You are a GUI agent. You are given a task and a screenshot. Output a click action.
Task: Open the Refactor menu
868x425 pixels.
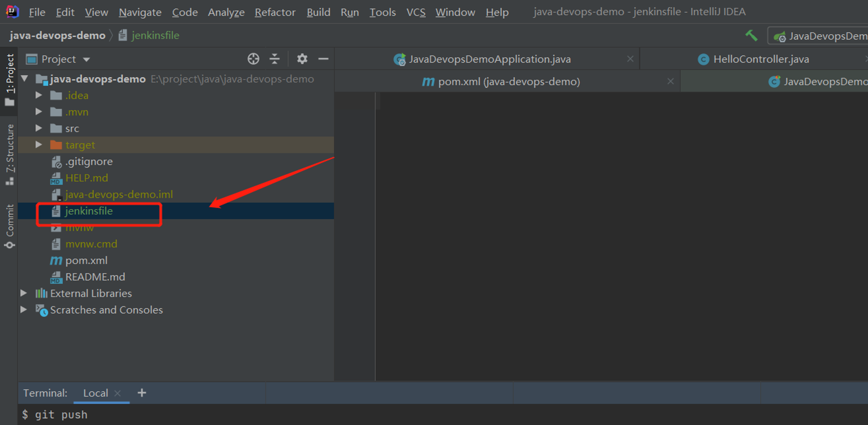coord(275,12)
